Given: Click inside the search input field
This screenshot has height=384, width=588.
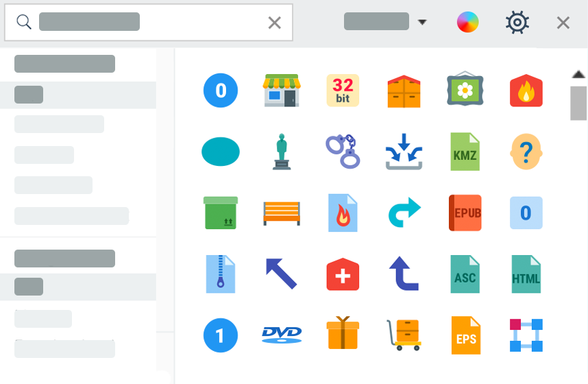Looking at the screenshot, I should 149,22.
